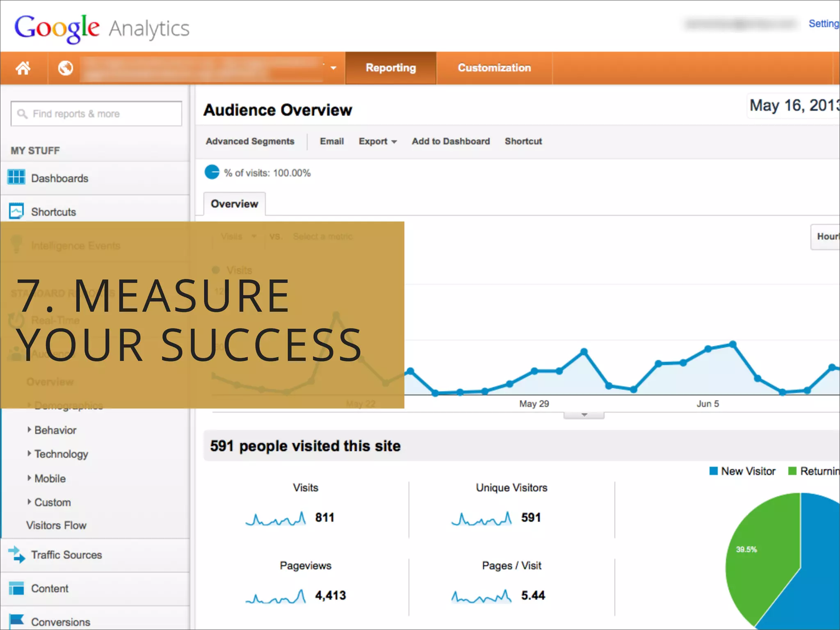Click the 591 people visited this site heading
Image resolution: width=840 pixels, height=630 pixels.
[x=305, y=446]
